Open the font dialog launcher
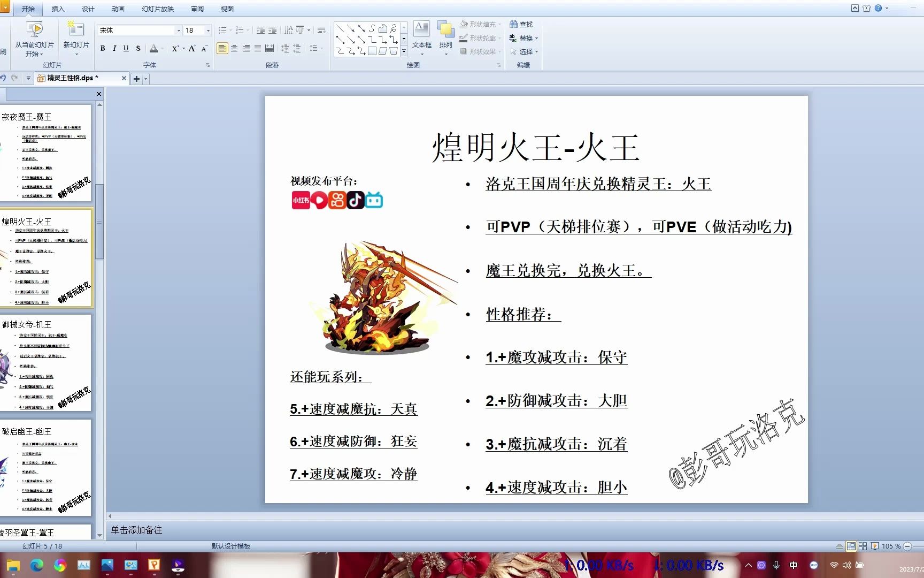Screen dimensions: 924x578 pos(207,65)
